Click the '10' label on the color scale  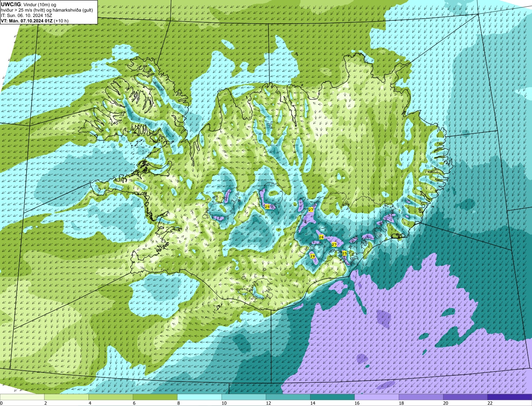pyautogui.click(x=224, y=403)
